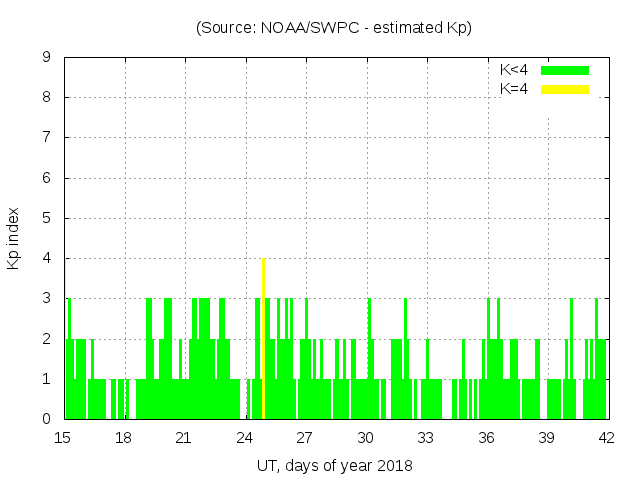Image resolution: width=640 pixels, height=480 pixels.
Task: Click y-axis tick label 5
Action: (47, 218)
